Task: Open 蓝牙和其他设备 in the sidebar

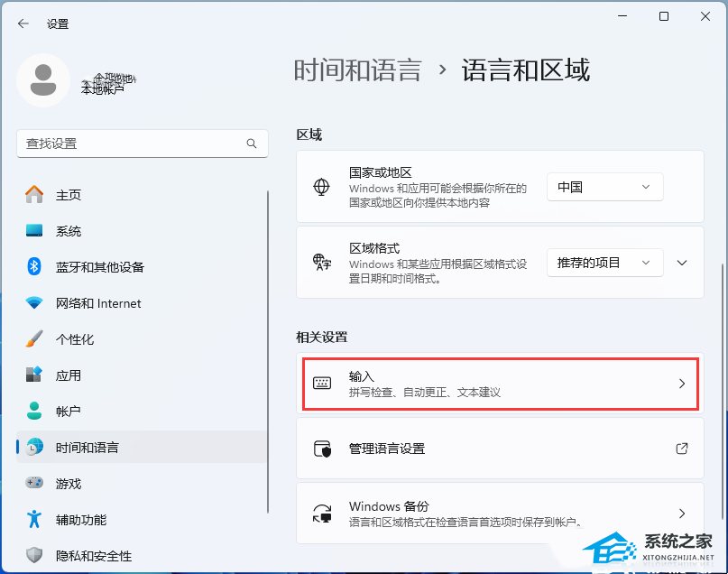Action: tap(141, 267)
